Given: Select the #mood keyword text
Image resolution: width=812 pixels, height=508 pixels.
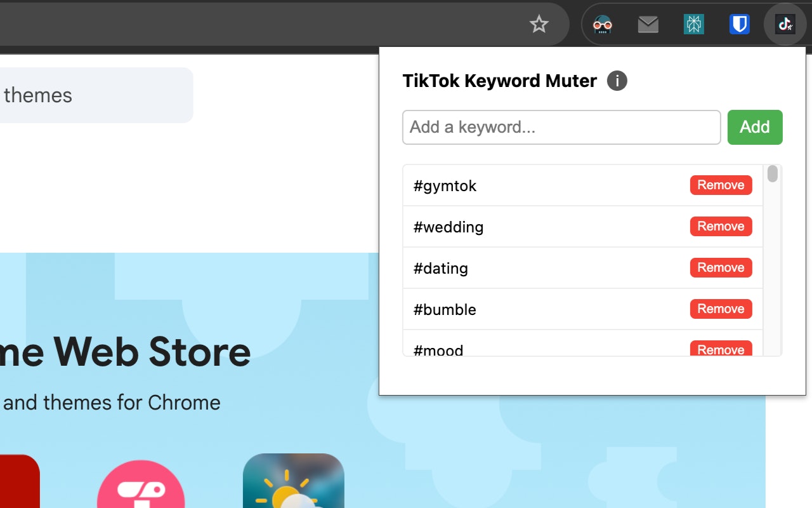Looking at the screenshot, I should 438,350.
